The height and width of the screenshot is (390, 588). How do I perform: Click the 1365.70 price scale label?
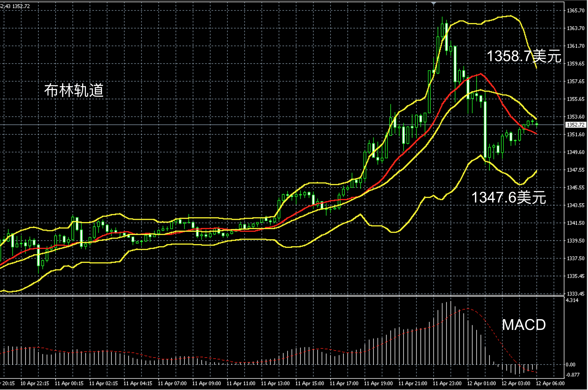point(575,11)
